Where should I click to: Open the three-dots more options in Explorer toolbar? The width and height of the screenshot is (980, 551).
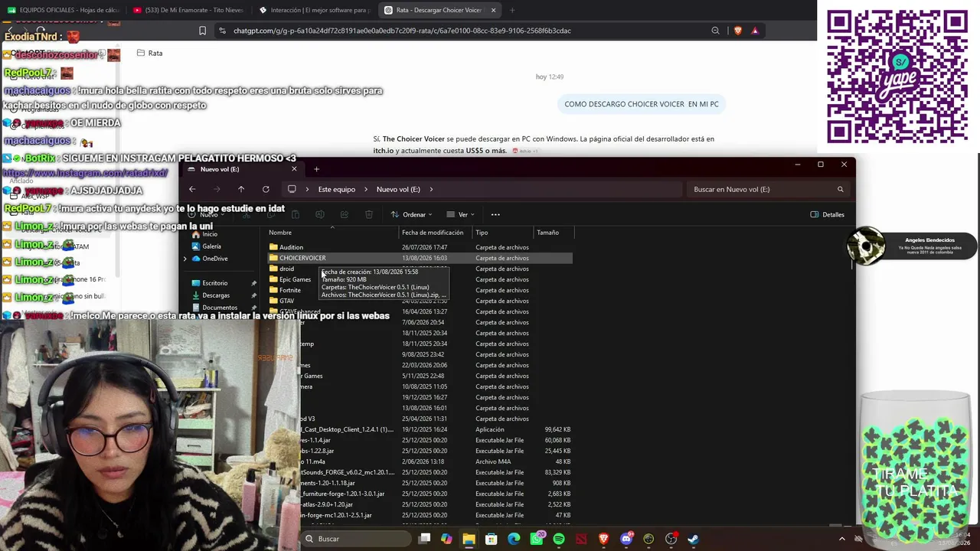pyautogui.click(x=495, y=214)
